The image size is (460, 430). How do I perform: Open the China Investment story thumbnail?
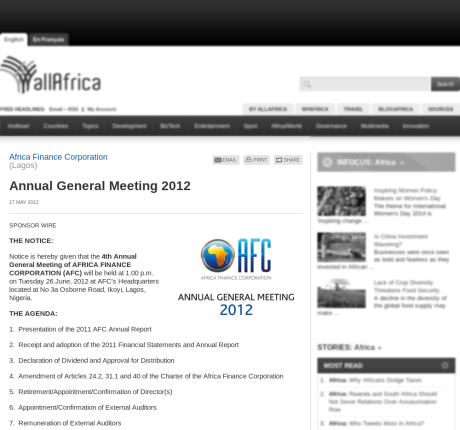(341, 247)
